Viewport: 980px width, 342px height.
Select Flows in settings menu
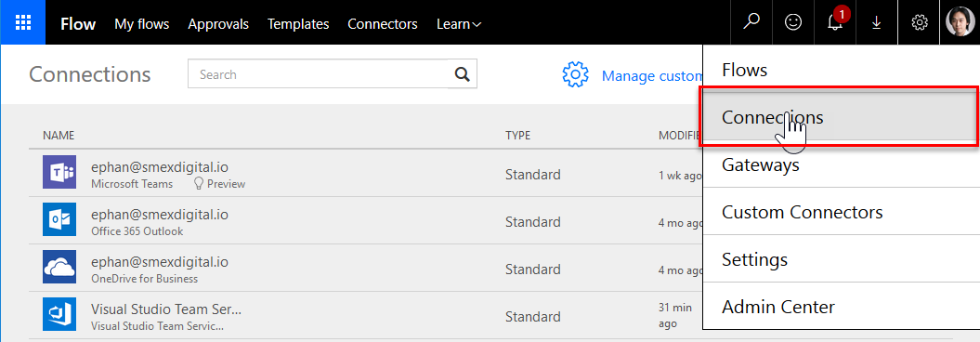pyautogui.click(x=842, y=70)
